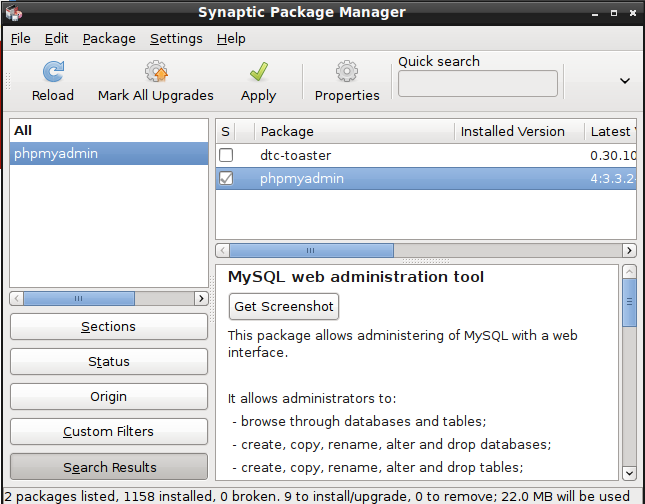645x504 pixels.
Task: Open the Custom Filters view
Action: click(x=109, y=432)
